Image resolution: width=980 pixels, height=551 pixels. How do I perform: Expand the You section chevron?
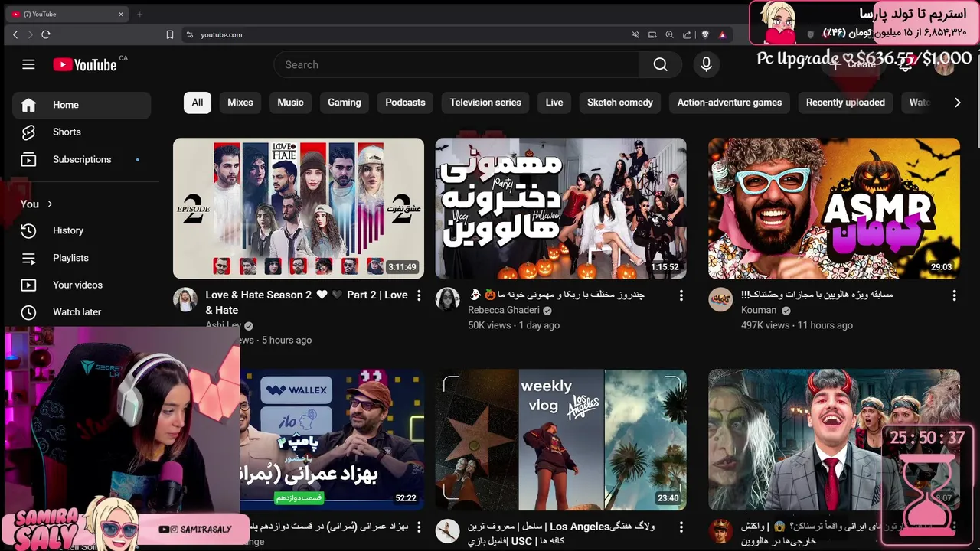(x=50, y=204)
